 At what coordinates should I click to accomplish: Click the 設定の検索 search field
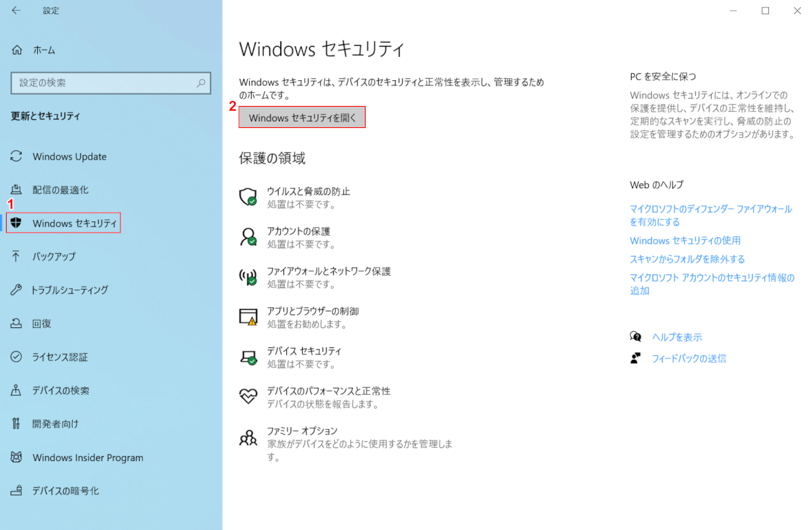[110, 83]
